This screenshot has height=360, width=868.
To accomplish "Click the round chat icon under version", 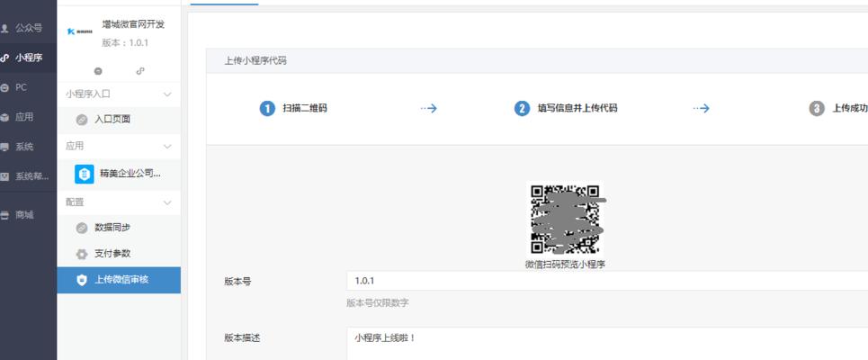I will tap(98, 71).
